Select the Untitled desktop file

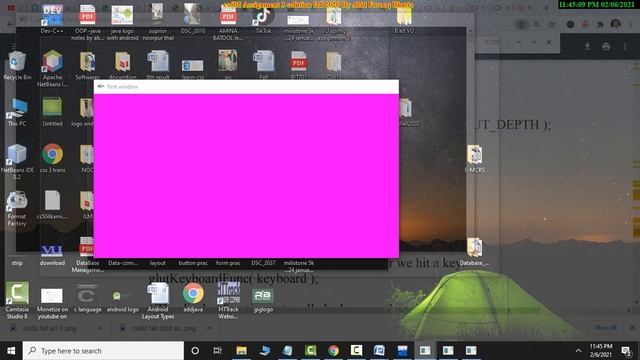tap(52, 112)
